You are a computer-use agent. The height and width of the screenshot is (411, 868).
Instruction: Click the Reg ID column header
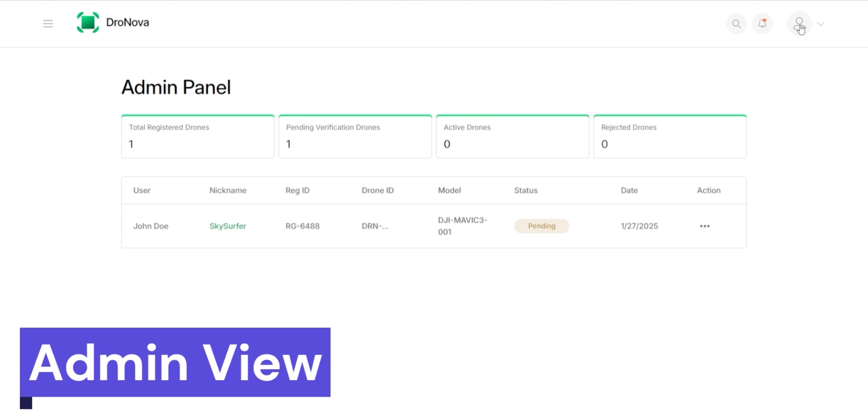(x=297, y=190)
